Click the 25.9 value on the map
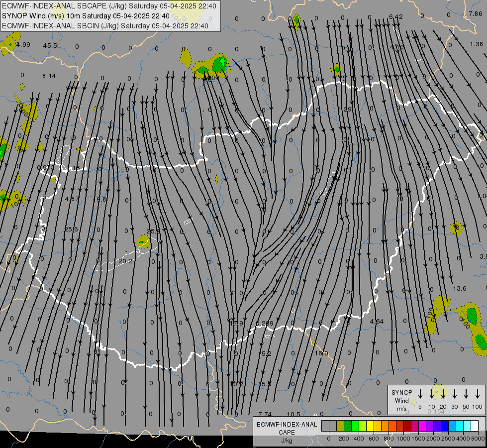487x448 pixels. [x=153, y=231]
